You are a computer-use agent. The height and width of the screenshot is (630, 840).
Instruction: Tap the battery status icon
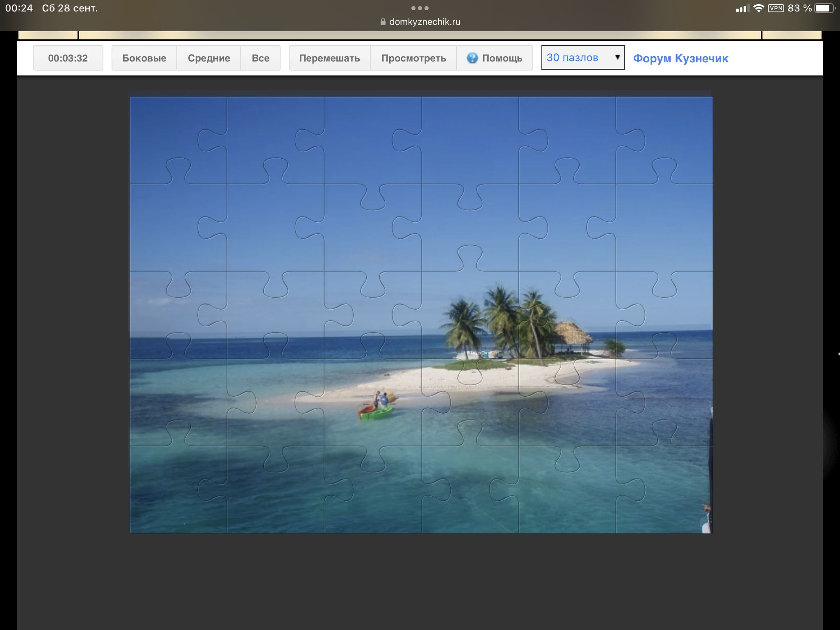(824, 8)
